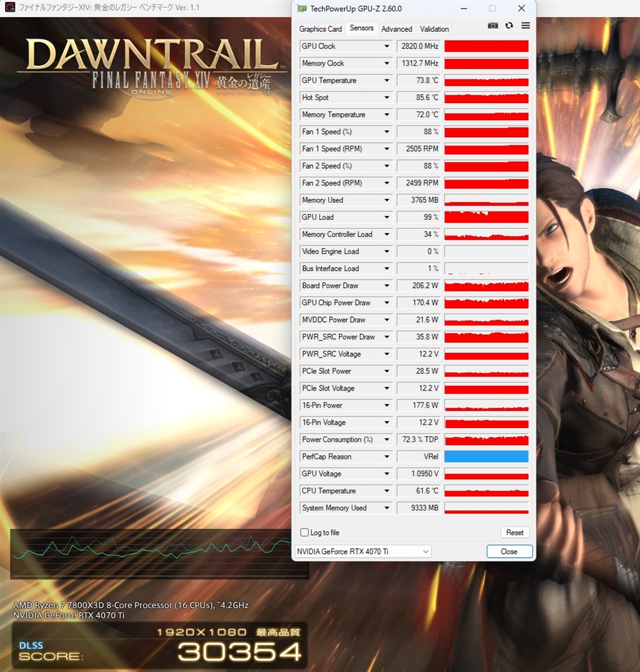Click the Fan 1 Speed 2505 RPM value
This screenshot has width=640, height=672.
[419, 149]
